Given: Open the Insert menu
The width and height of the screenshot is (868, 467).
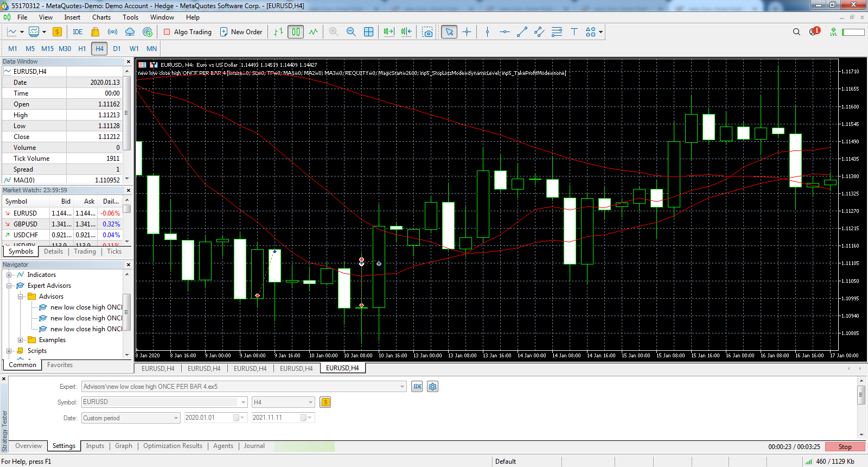Looking at the screenshot, I should (72, 17).
